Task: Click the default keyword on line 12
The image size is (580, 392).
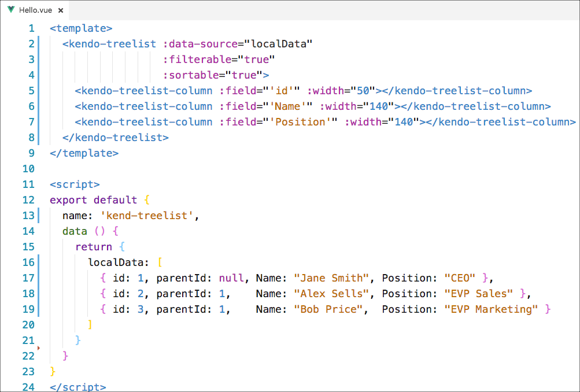Action: click(116, 200)
